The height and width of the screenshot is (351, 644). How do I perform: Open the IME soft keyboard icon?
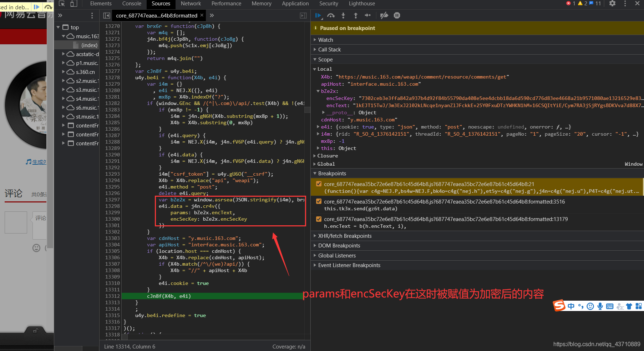point(610,306)
